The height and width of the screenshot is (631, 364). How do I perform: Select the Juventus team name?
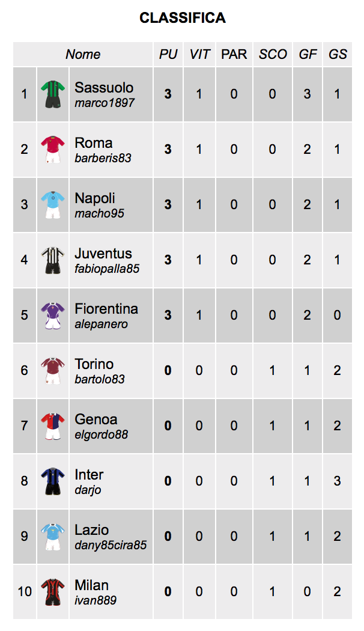pos(103,254)
